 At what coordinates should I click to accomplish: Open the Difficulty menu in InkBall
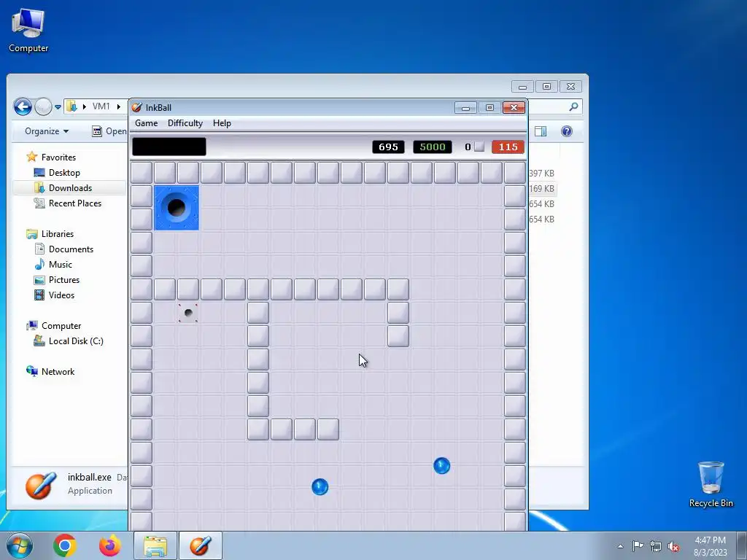[x=185, y=123]
